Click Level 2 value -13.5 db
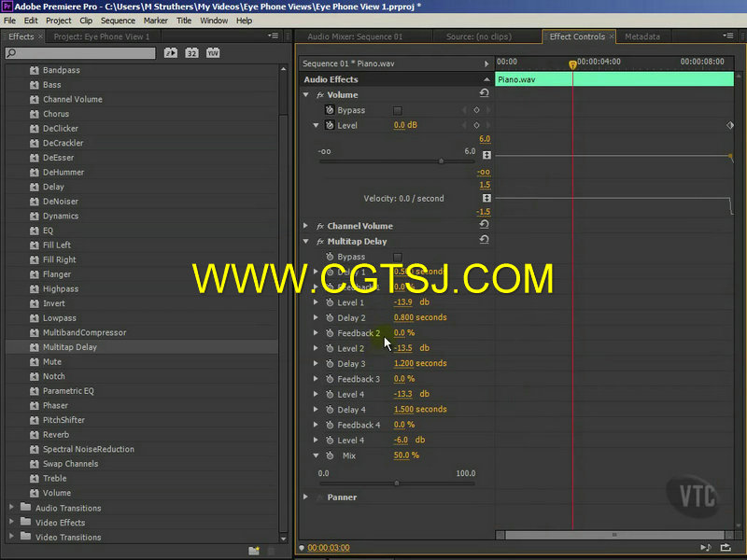The height and width of the screenshot is (560, 747). [411, 348]
